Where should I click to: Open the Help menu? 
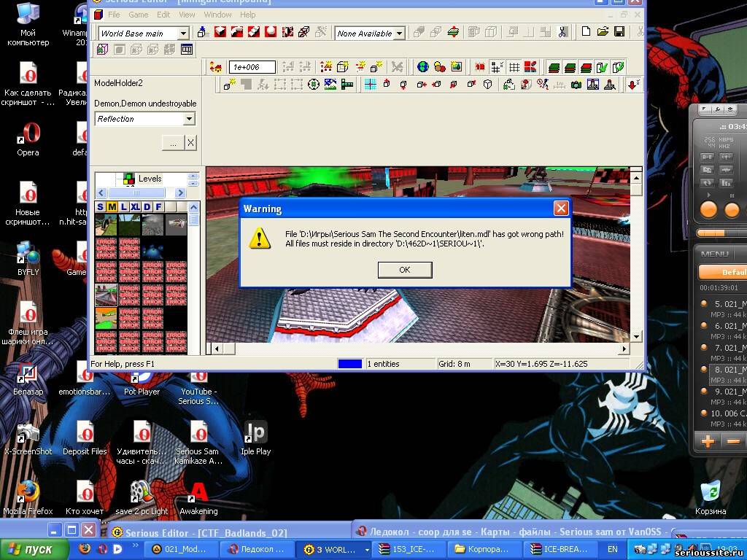coord(248,15)
